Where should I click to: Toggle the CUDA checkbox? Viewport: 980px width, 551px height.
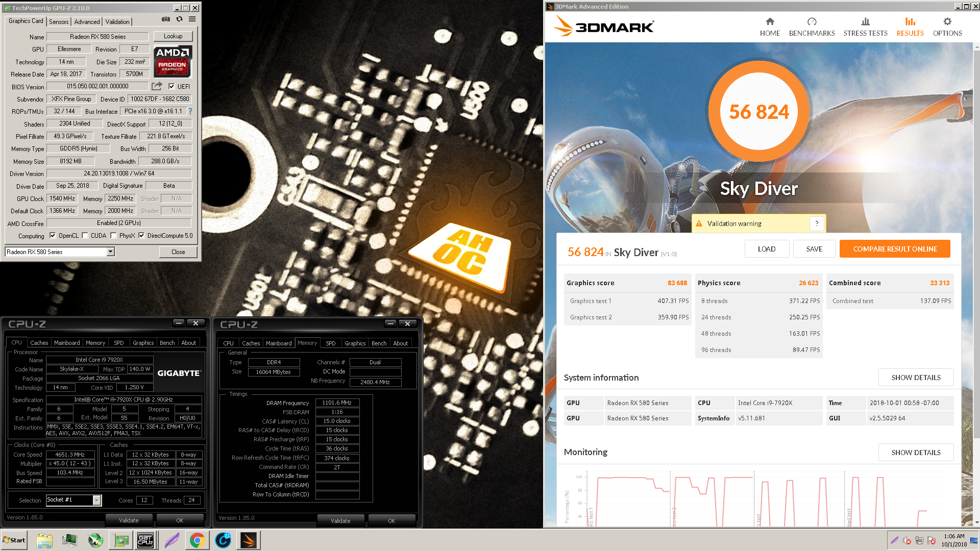pyautogui.click(x=85, y=236)
